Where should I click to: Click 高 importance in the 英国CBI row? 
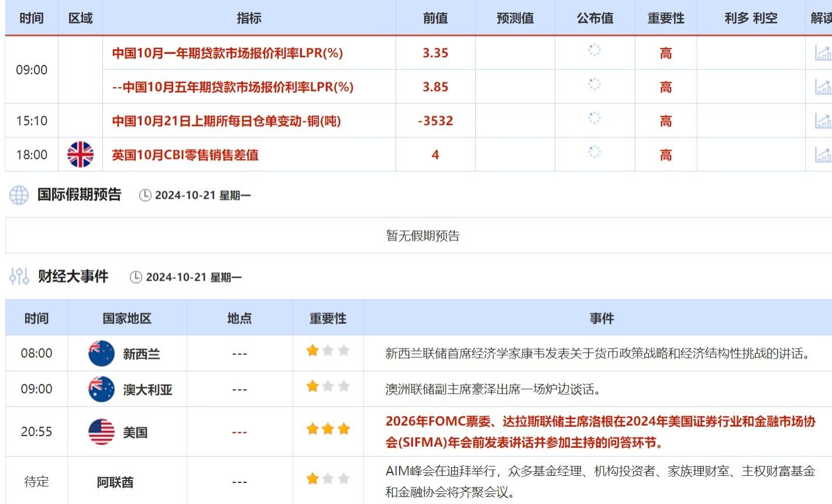pos(666,155)
